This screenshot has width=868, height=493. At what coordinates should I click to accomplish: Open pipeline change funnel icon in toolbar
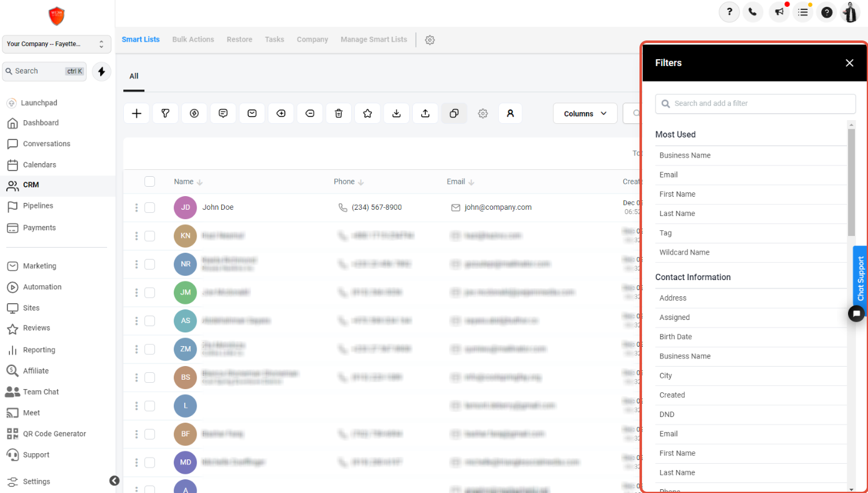tap(166, 113)
